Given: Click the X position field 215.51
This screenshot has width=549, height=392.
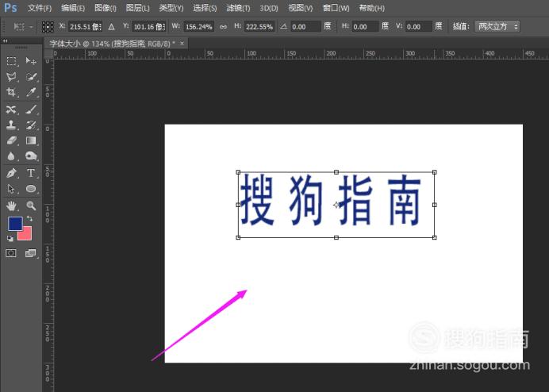Looking at the screenshot, I should click(85, 27).
